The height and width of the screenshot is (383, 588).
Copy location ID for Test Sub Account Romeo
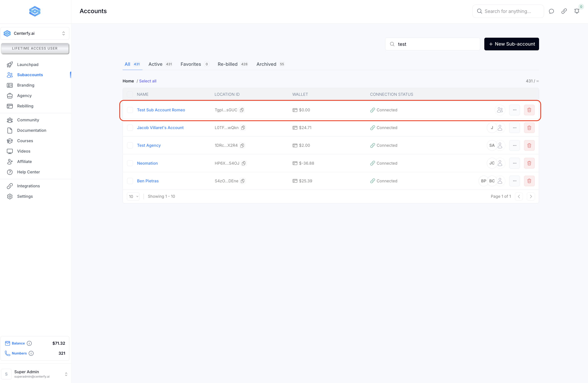coord(242,110)
